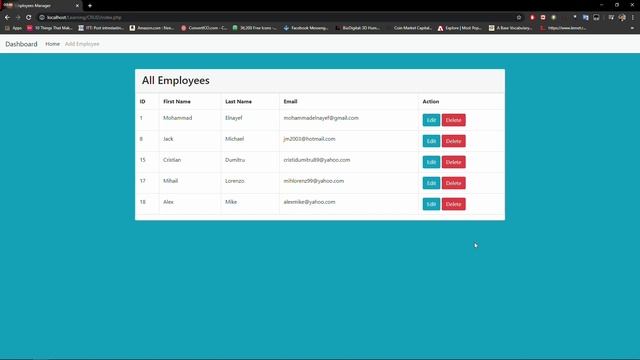Click ID 17 in the table

point(142,181)
